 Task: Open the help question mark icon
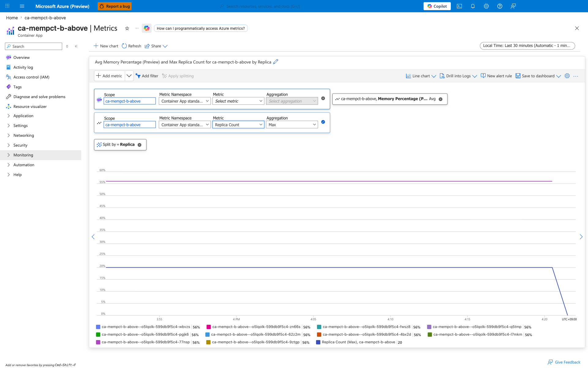(500, 6)
